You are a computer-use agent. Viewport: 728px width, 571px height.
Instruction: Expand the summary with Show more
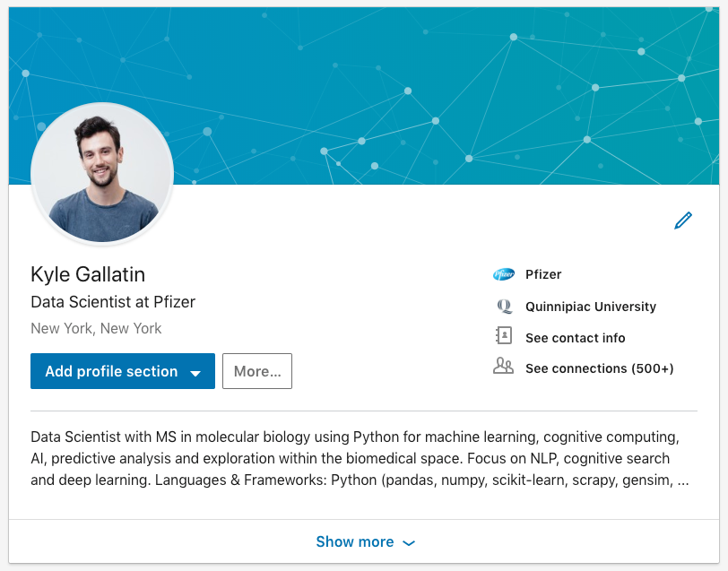tap(364, 541)
